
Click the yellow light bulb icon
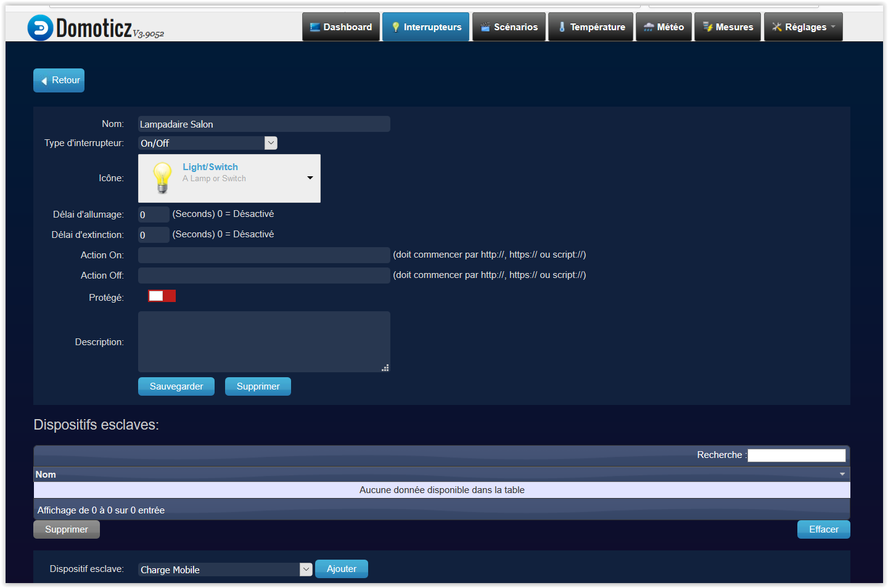(162, 178)
